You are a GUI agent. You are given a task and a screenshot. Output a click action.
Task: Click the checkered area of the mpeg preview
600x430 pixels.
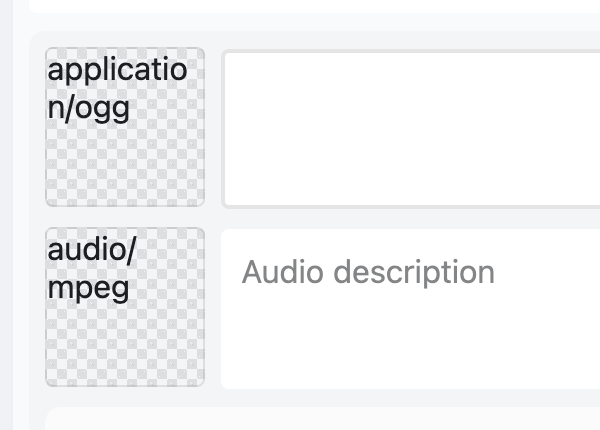[125, 345]
